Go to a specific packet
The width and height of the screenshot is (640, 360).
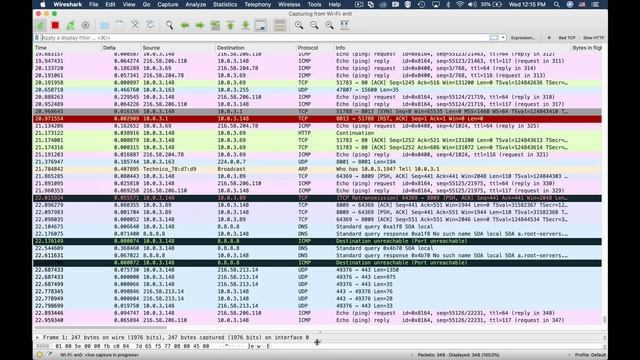[x=215, y=25]
